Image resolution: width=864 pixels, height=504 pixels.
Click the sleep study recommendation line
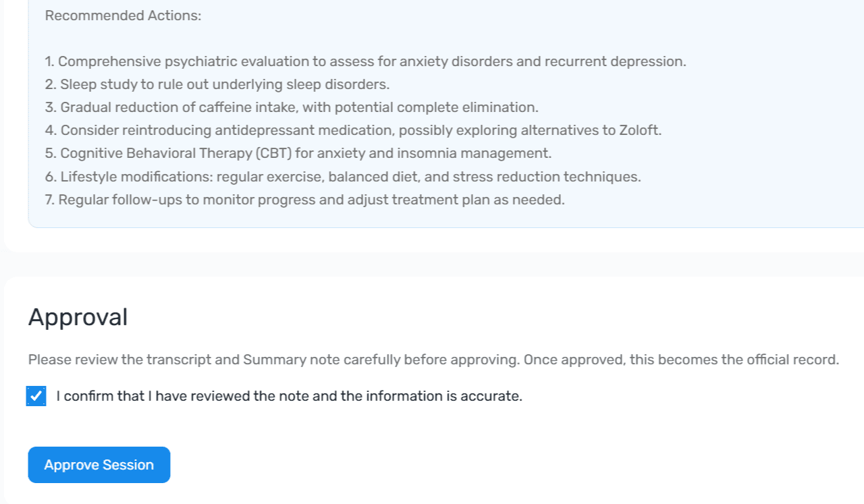[x=217, y=84]
